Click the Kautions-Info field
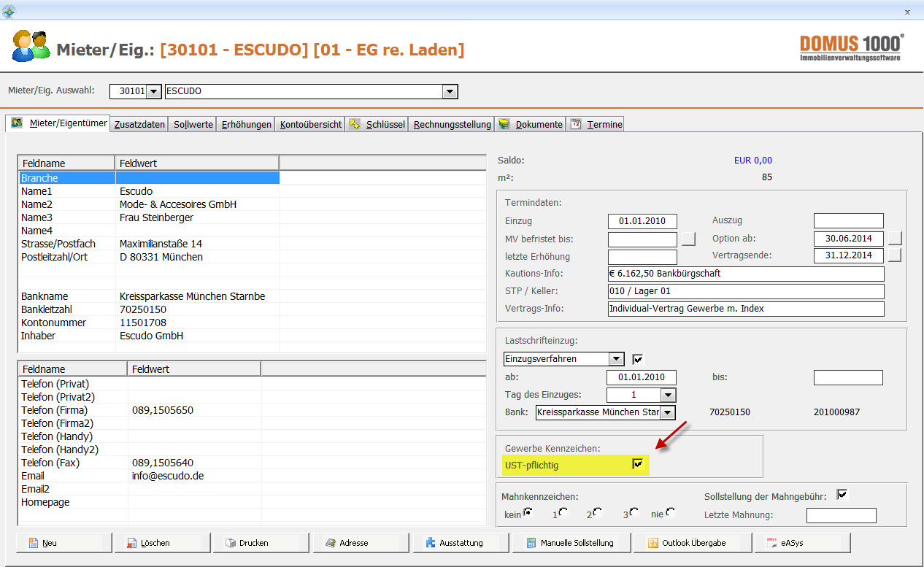Image resolution: width=924 pixels, height=567 pixels. click(746, 274)
